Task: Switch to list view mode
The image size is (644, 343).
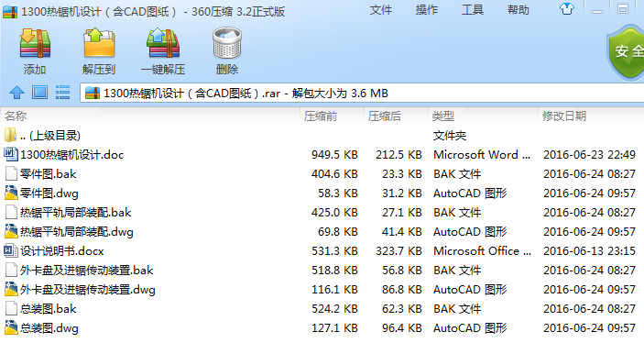Action: coord(62,93)
